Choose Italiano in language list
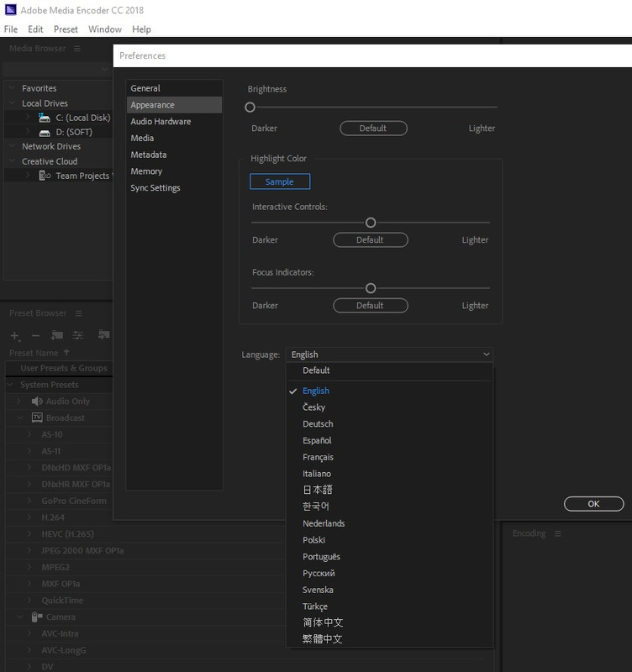632x672 pixels. pyautogui.click(x=389, y=474)
